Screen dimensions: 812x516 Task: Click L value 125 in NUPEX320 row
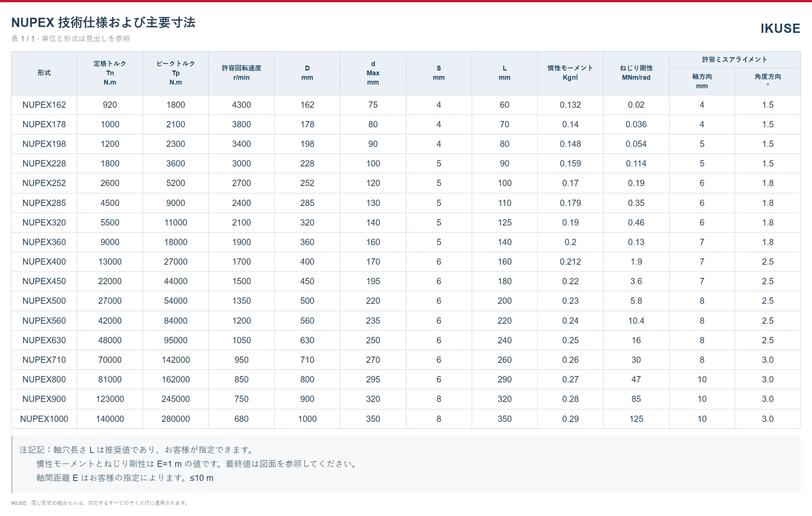[x=505, y=222]
